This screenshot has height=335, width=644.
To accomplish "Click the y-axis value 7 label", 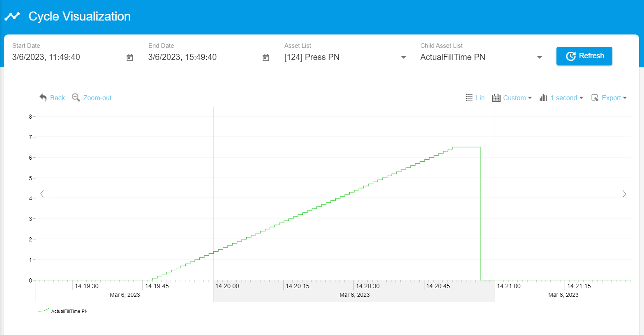I will (x=30, y=137).
